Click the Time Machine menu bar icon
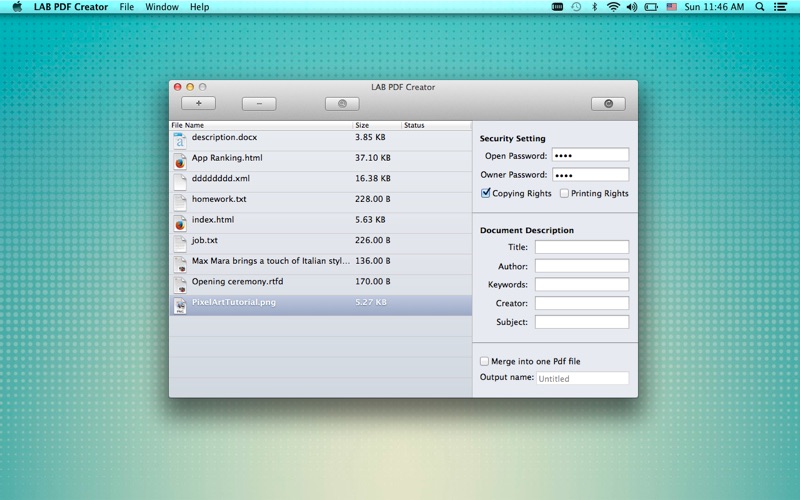 click(x=576, y=7)
